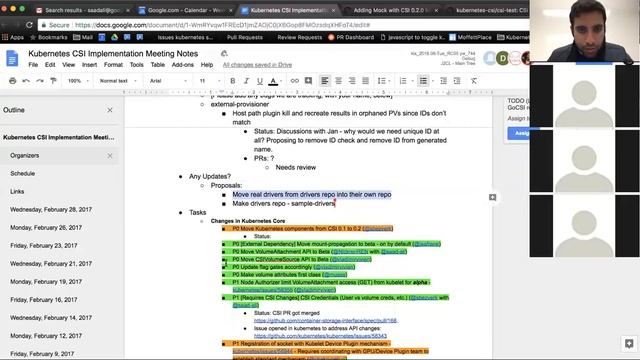Click the All changes saved in Drive link
640x360 pixels.
[257, 65]
